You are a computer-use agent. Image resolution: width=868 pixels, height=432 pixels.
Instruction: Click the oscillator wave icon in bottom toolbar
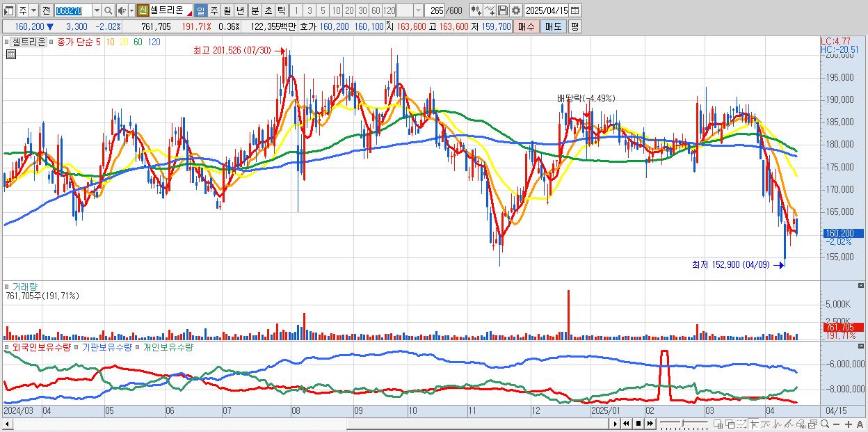[x=778, y=424]
